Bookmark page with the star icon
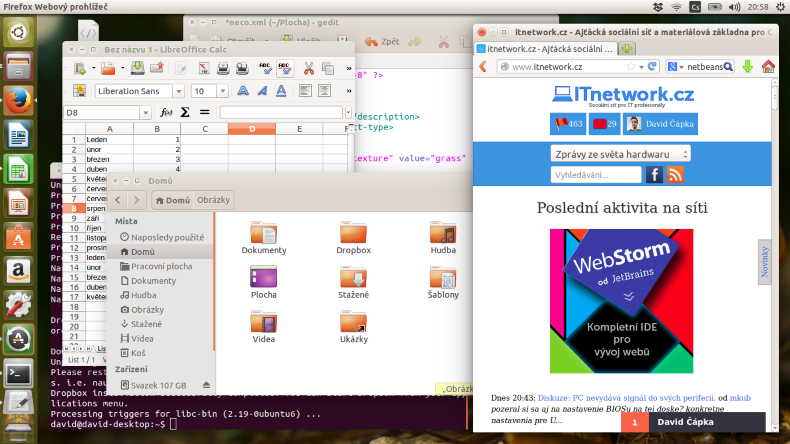790x444 pixels. pos(630,67)
